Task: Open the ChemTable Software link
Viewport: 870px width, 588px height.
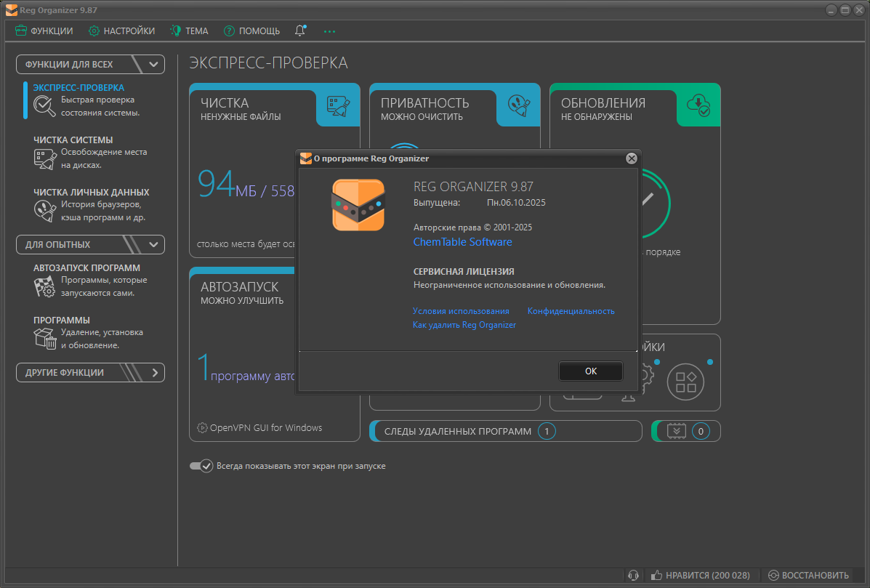Action: point(462,242)
